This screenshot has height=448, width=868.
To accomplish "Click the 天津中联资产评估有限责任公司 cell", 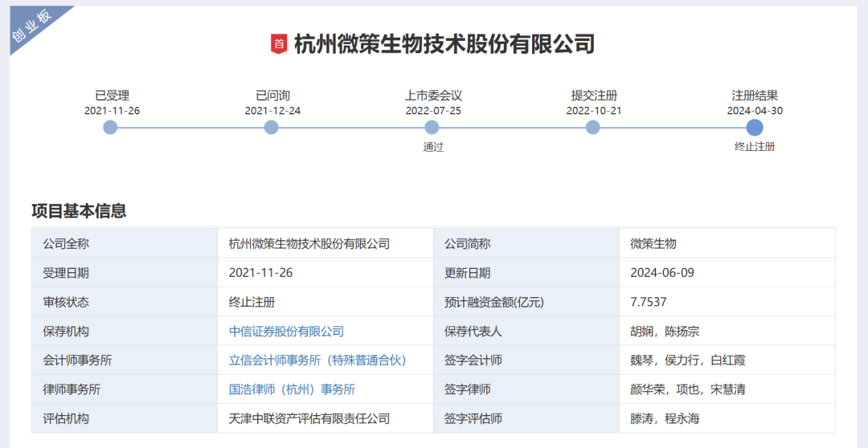I will [309, 418].
